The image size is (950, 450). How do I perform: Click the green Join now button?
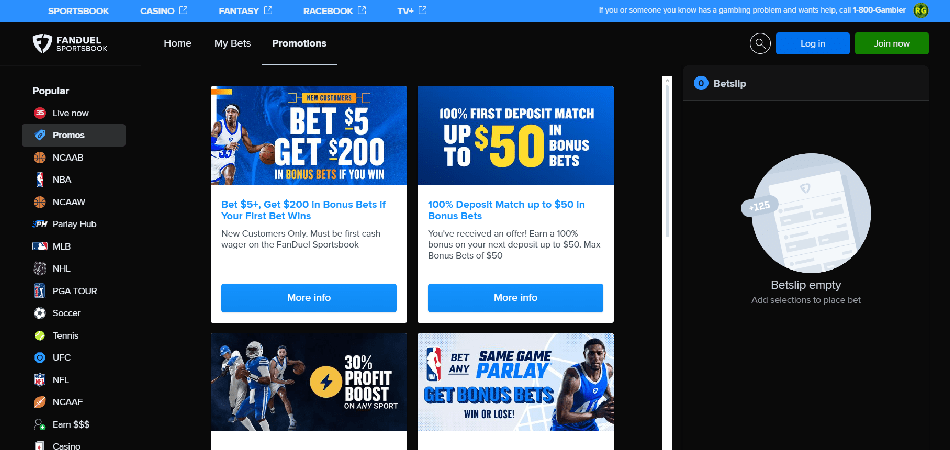click(x=892, y=44)
